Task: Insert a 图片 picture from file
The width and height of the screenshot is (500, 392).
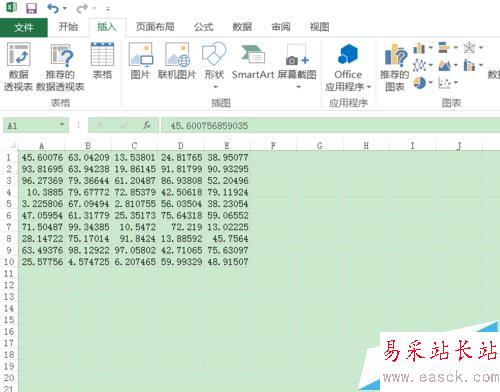Action: [140, 61]
